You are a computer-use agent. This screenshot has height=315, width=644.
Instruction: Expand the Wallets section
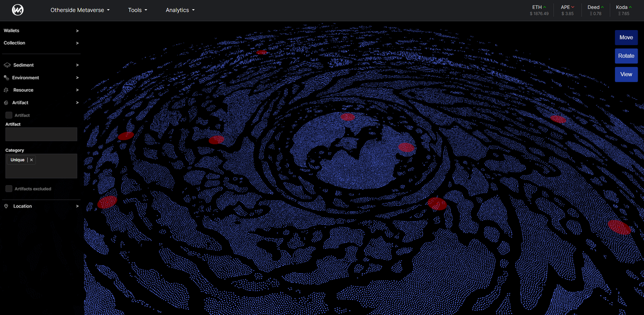click(77, 31)
